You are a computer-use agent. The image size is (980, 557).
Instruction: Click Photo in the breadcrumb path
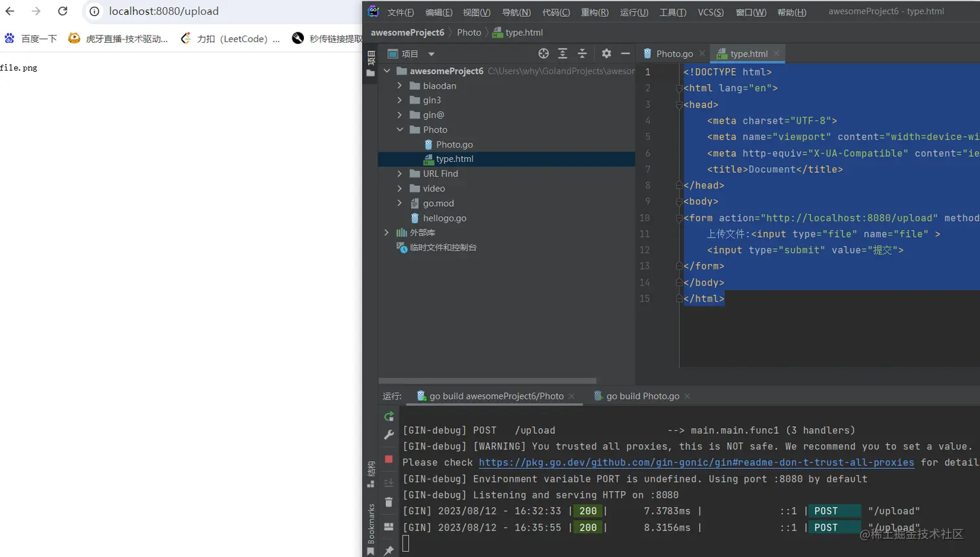(469, 32)
